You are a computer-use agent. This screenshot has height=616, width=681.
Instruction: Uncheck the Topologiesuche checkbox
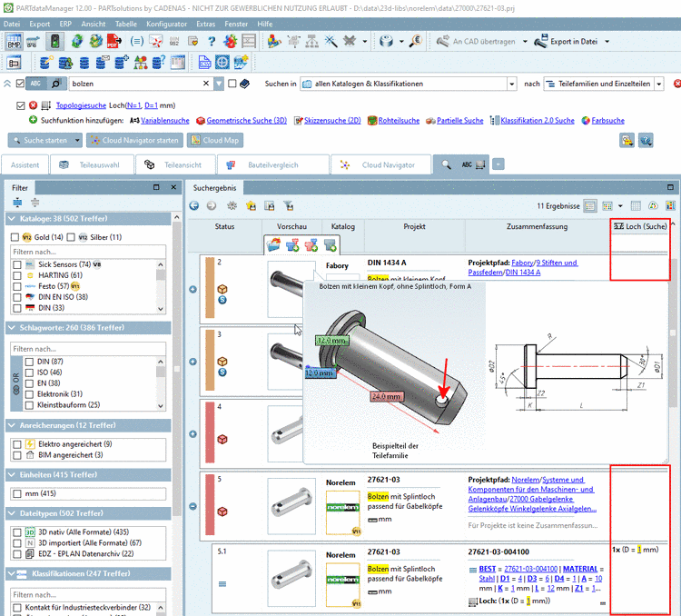[22, 105]
